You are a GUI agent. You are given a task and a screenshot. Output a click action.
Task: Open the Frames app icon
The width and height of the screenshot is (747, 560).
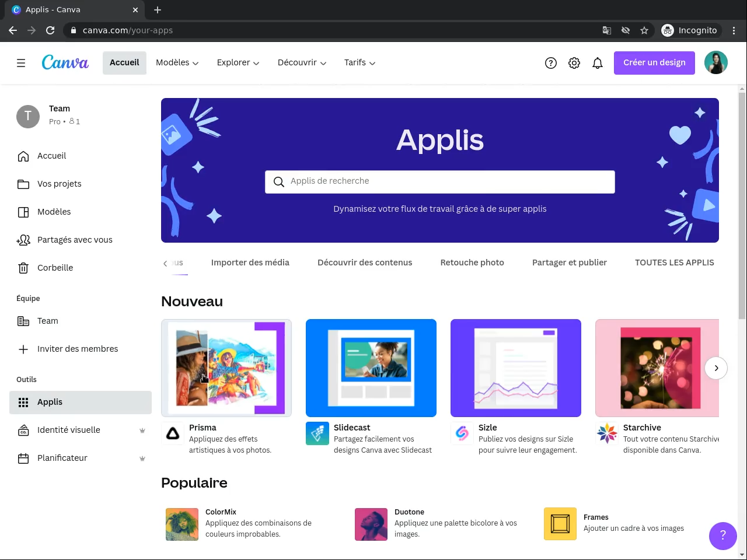click(x=560, y=524)
